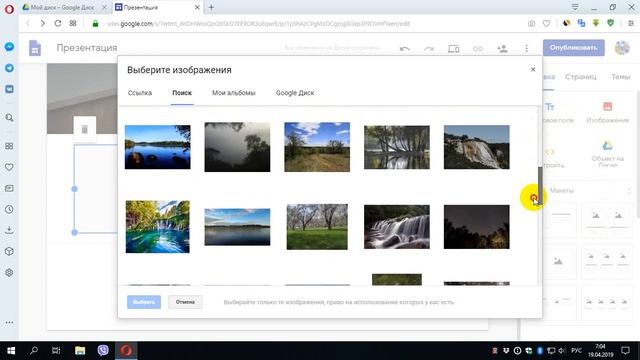Screen dimensions: 640x360
Task: Open the Google Sites home logo
Action: tap(35, 48)
